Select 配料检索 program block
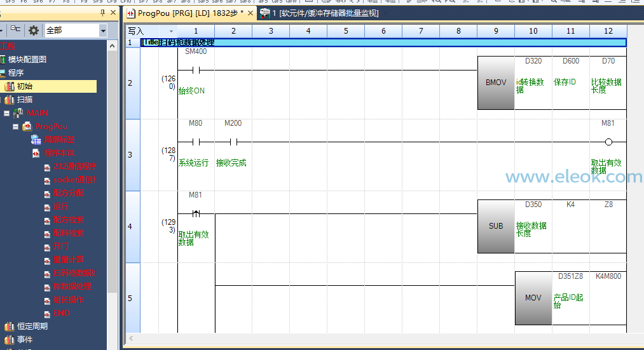644x350 pixels. (x=68, y=233)
